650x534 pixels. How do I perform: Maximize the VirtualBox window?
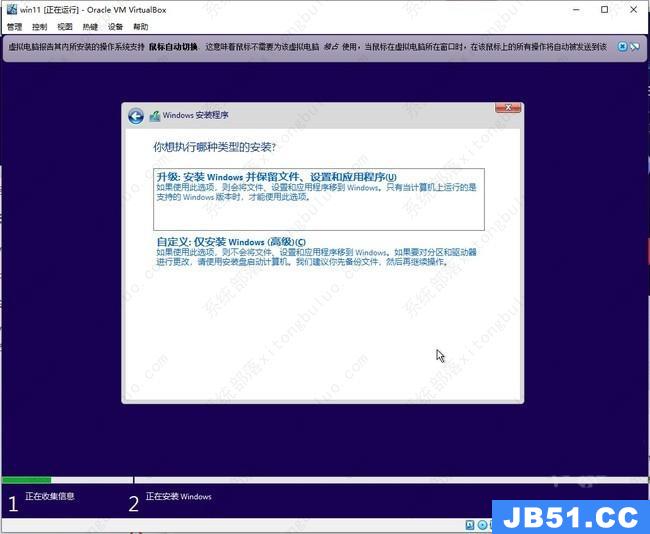[x=604, y=9]
